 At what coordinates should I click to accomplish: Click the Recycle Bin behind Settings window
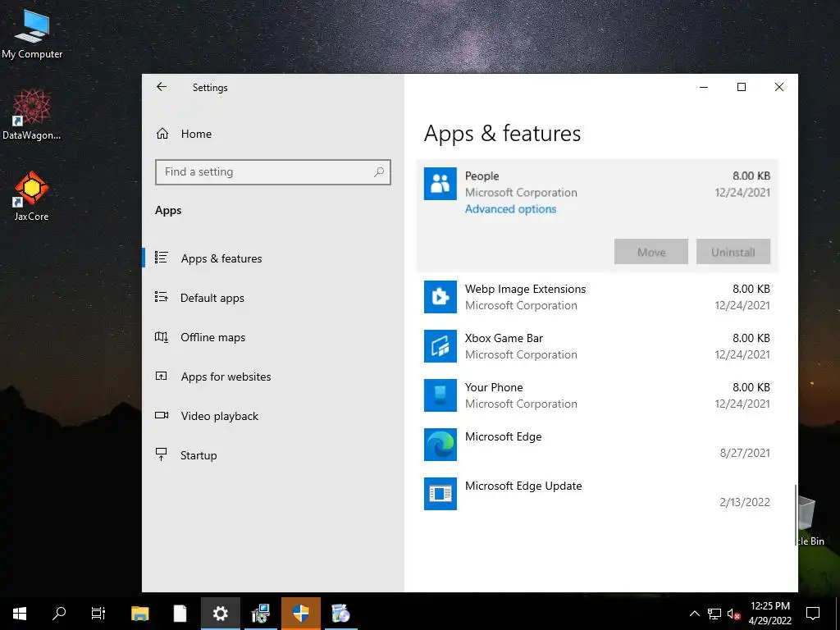[810, 521]
